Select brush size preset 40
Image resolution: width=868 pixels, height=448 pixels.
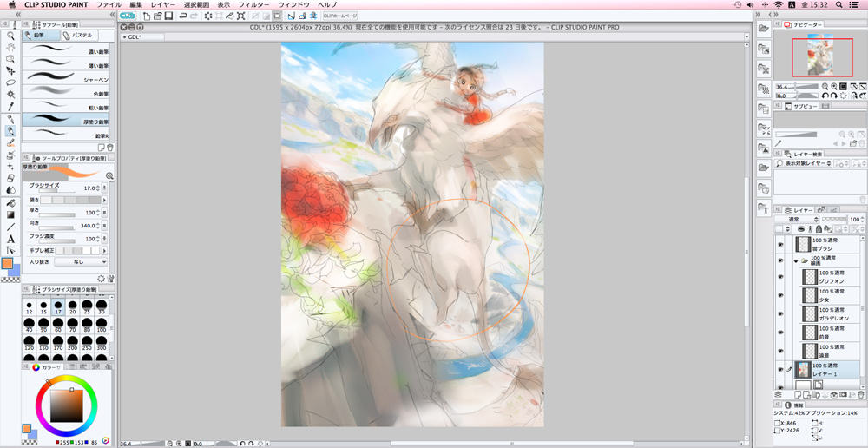(x=30, y=323)
